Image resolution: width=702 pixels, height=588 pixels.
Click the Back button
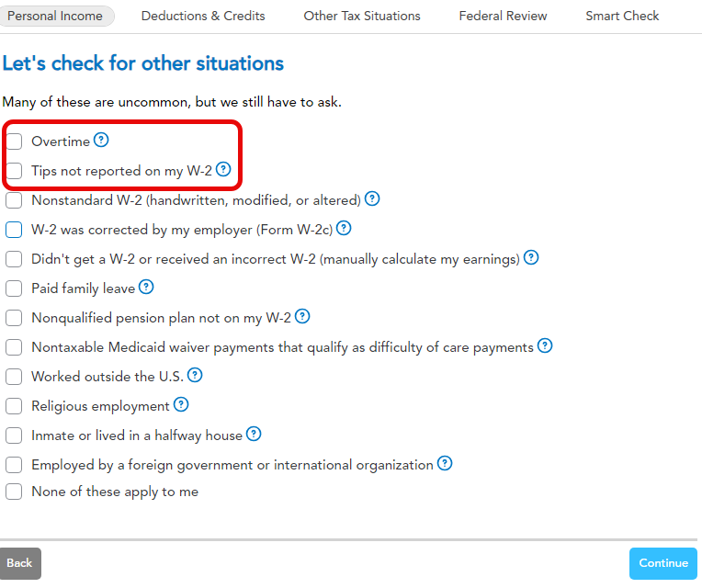[19, 563]
